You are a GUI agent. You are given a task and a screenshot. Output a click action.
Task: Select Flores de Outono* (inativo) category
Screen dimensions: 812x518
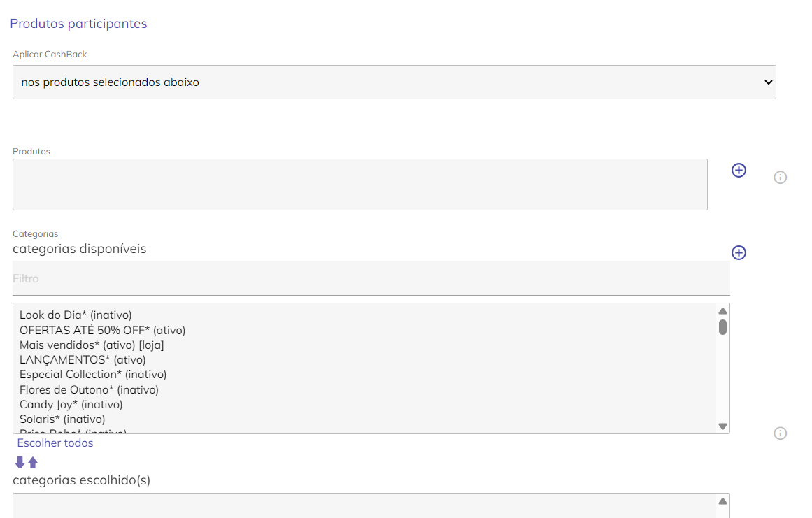click(89, 389)
